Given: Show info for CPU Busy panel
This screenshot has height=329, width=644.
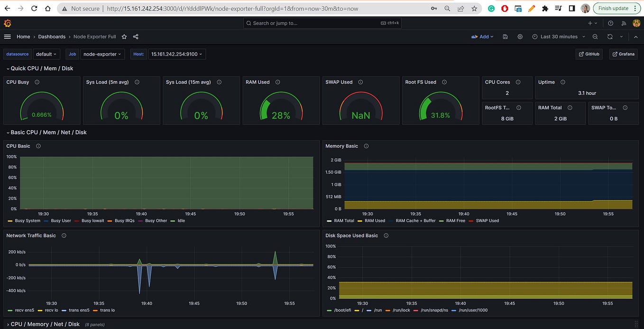Looking at the screenshot, I should 37,82.
